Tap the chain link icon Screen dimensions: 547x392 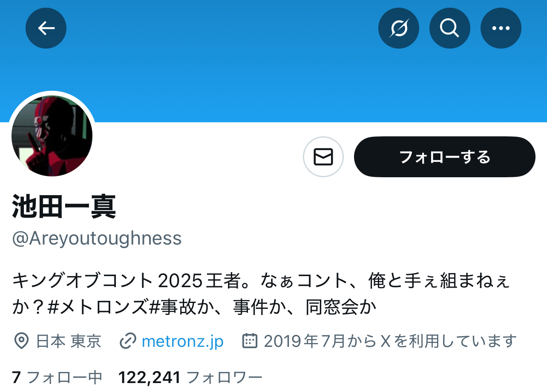coord(128,341)
